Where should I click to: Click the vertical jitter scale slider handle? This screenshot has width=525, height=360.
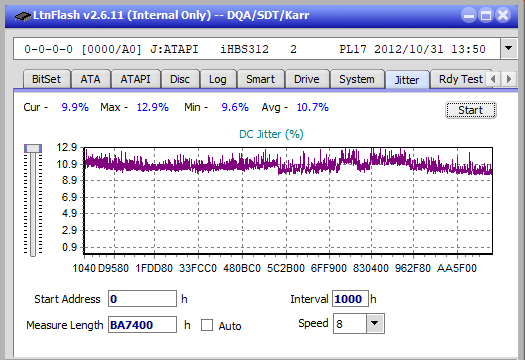tap(33, 148)
